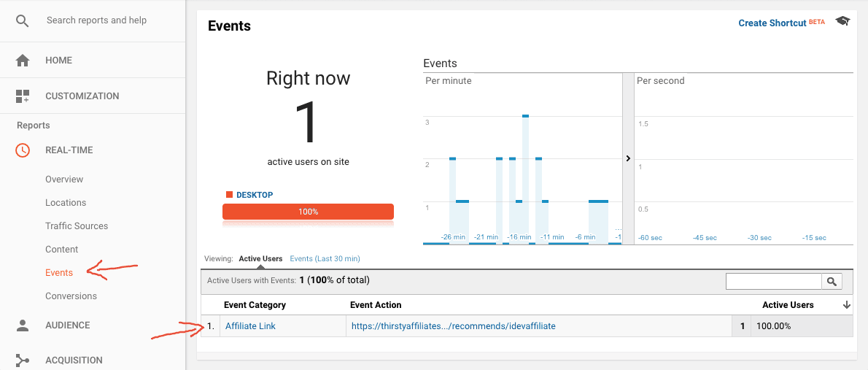Viewport: 868px width, 370px height.
Task: Expand the per-second chart arrow
Action: (x=628, y=158)
